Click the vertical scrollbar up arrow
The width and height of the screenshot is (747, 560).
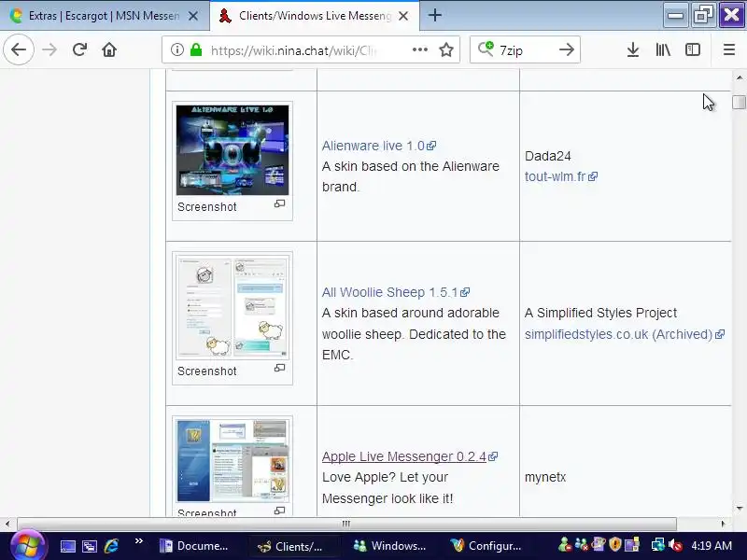tap(740, 77)
